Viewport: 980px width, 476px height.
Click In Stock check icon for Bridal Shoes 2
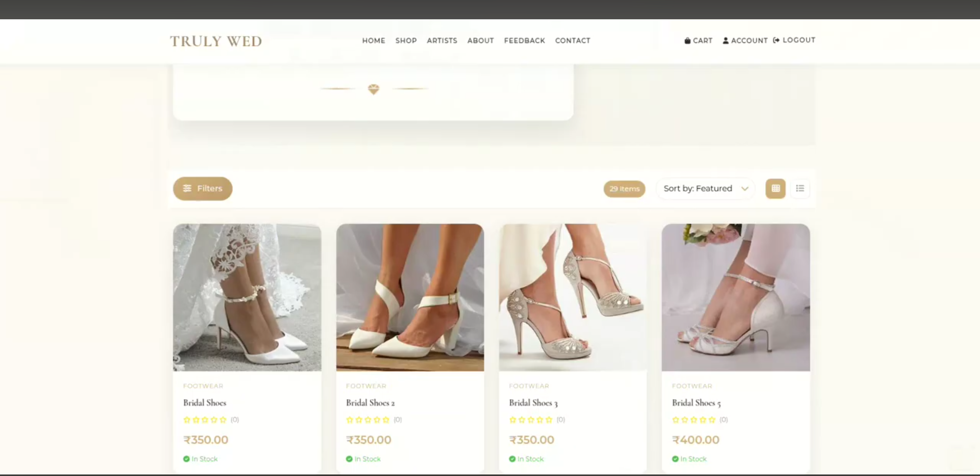pyautogui.click(x=349, y=459)
